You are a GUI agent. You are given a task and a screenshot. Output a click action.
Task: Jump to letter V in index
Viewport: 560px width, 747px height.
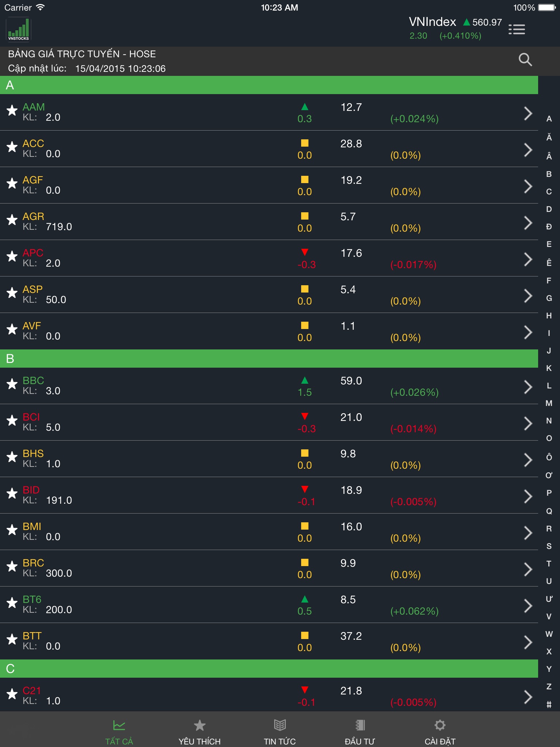tap(549, 616)
